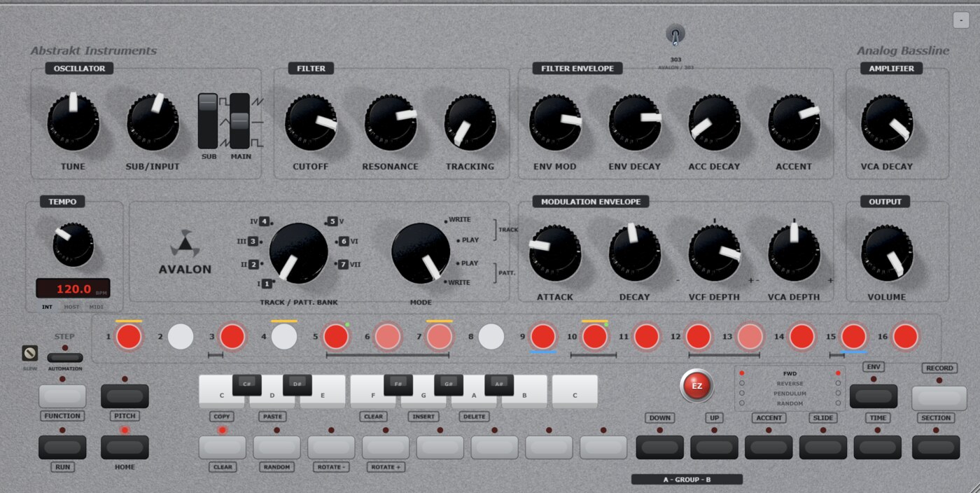Click the F# black piano key

(x=398, y=384)
